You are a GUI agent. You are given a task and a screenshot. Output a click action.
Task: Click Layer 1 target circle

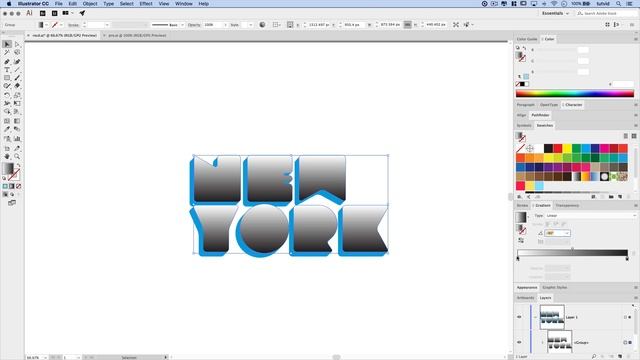click(625, 317)
